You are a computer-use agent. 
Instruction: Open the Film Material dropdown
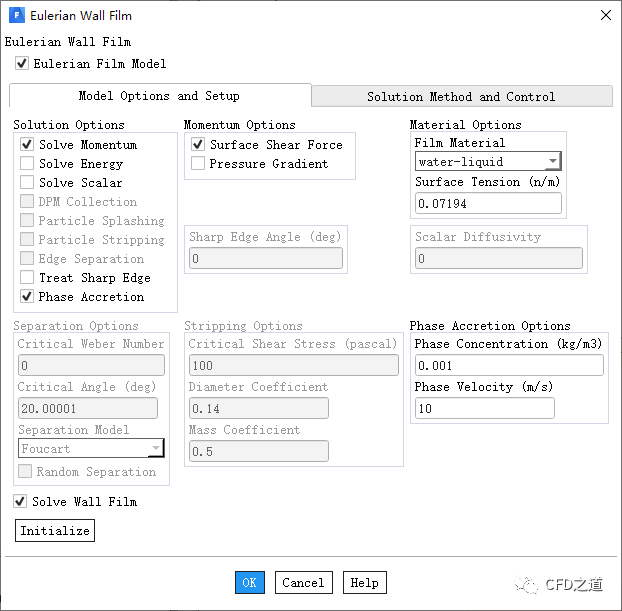(488, 161)
